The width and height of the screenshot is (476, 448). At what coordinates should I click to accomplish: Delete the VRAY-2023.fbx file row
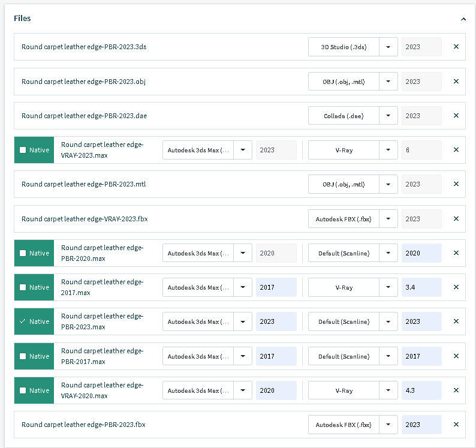tap(456, 219)
